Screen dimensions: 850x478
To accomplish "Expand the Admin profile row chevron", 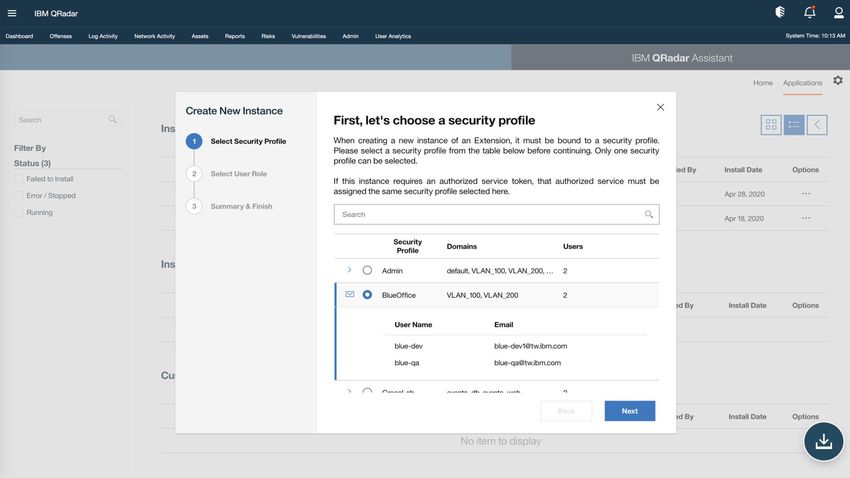I will point(349,270).
